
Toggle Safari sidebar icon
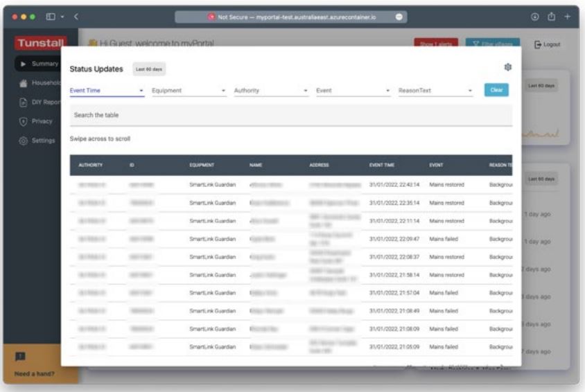(51, 17)
